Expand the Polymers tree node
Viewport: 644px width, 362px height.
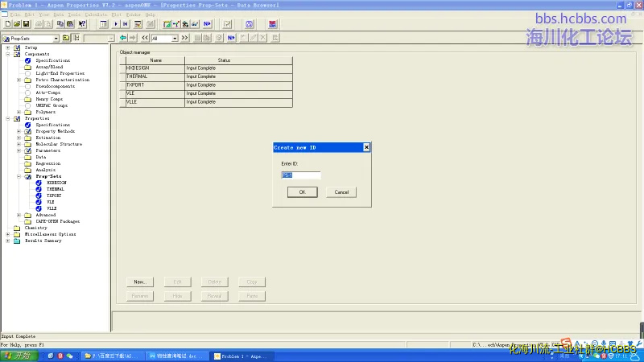[x=19, y=112]
